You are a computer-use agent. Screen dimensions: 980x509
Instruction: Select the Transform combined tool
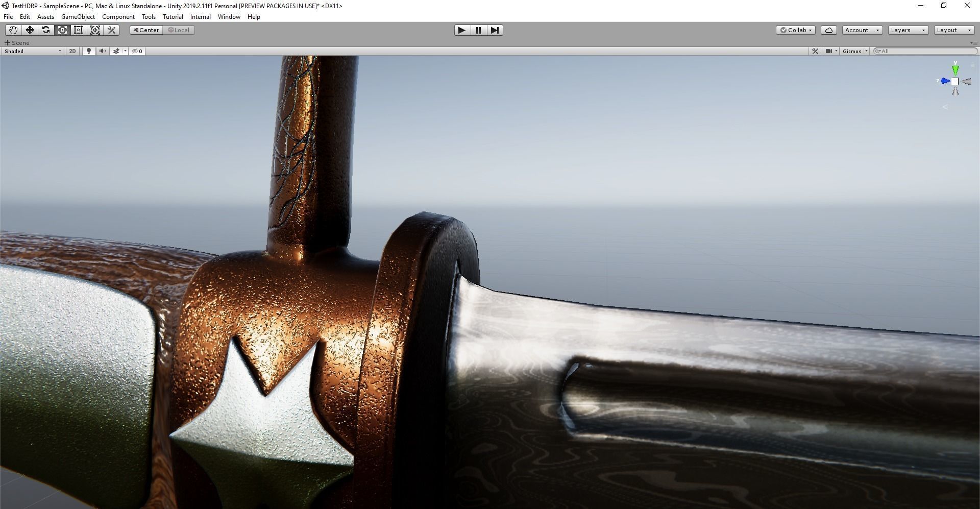click(x=95, y=30)
